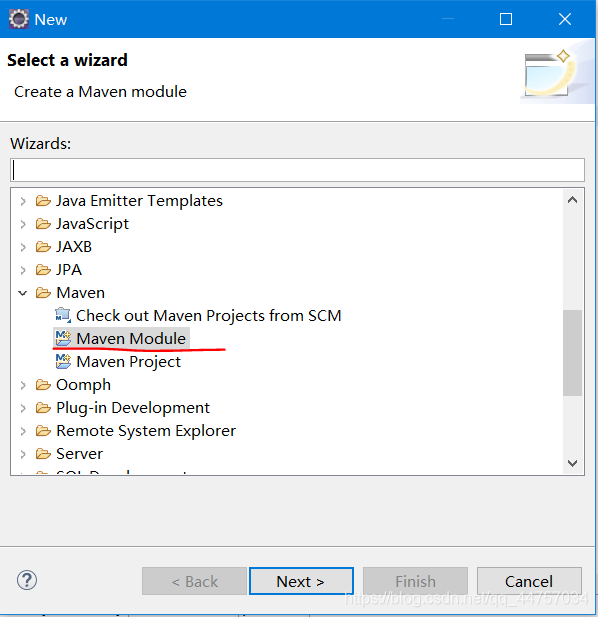Click the Maven Project wizard icon
Viewport: 598px width, 617px height.
(x=63, y=361)
